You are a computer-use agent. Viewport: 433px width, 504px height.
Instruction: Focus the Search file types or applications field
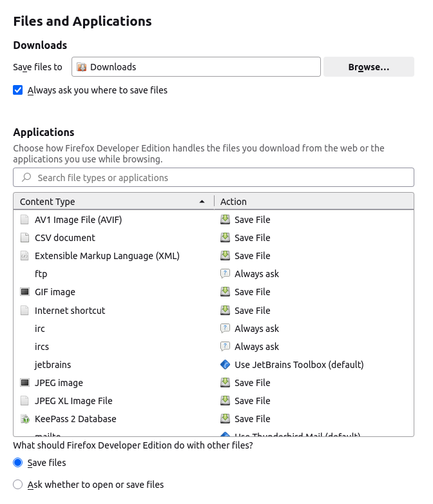[x=219, y=177]
